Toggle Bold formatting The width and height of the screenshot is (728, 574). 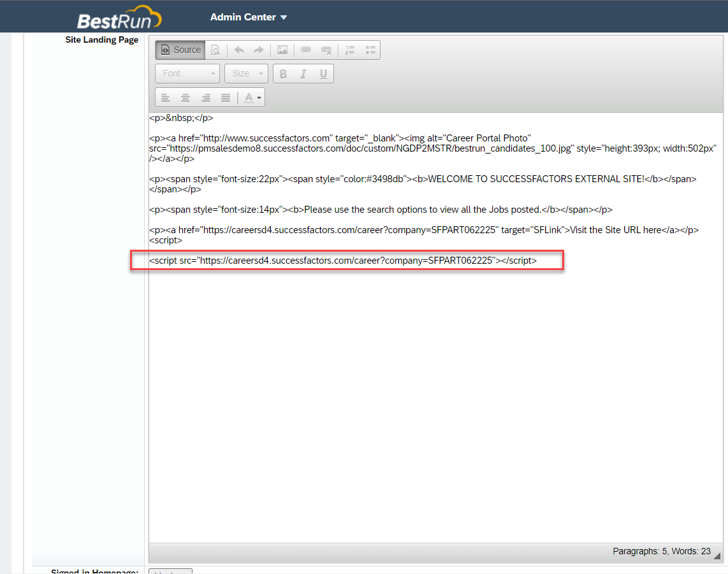coord(283,74)
